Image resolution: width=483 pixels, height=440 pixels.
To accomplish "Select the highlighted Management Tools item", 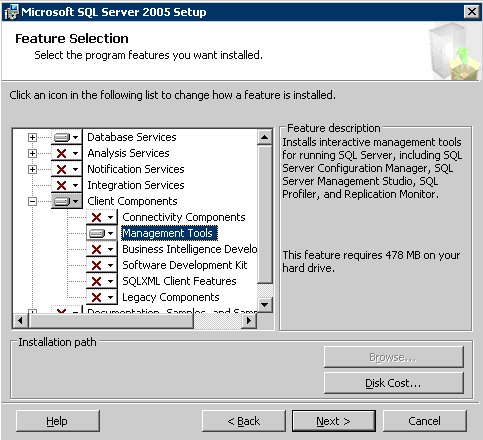I will (169, 233).
